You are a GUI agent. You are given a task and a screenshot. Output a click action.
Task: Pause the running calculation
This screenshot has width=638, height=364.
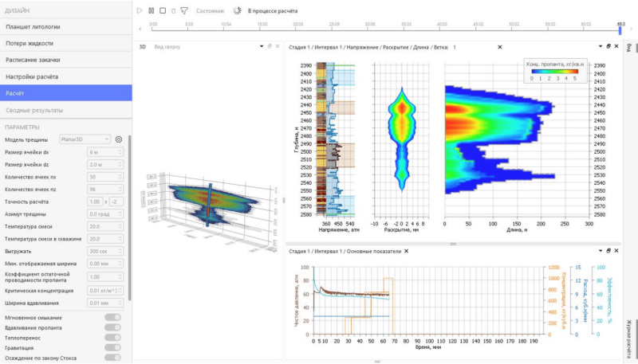(x=151, y=10)
